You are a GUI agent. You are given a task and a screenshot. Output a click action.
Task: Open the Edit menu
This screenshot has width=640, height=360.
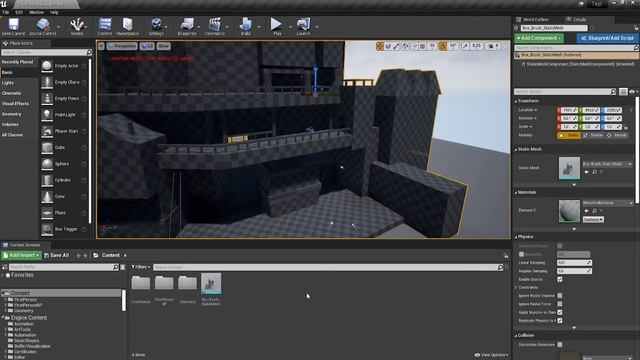pyautogui.click(x=19, y=12)
